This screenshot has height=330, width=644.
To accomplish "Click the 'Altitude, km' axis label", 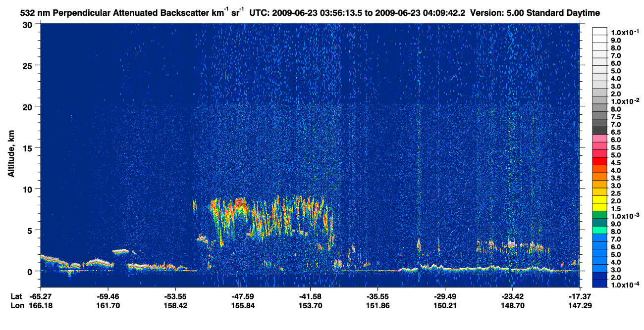I will pyautogui.click(x=11, y=154).
